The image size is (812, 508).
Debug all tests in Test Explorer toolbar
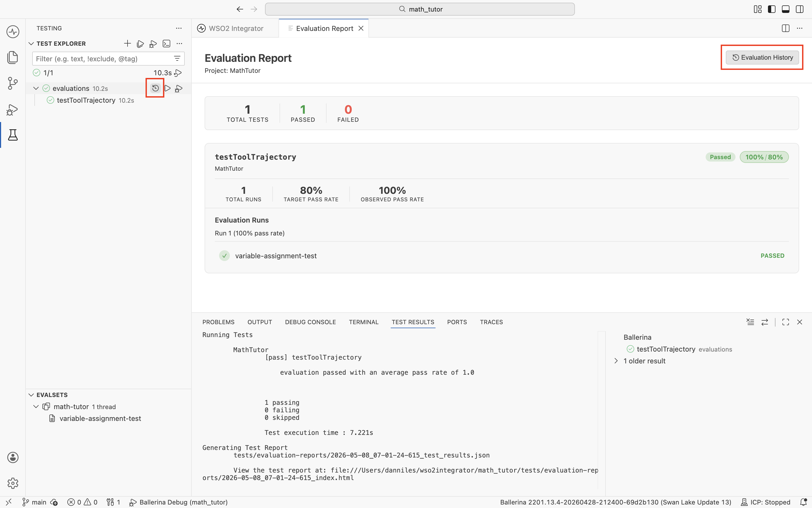coord(153,44)
